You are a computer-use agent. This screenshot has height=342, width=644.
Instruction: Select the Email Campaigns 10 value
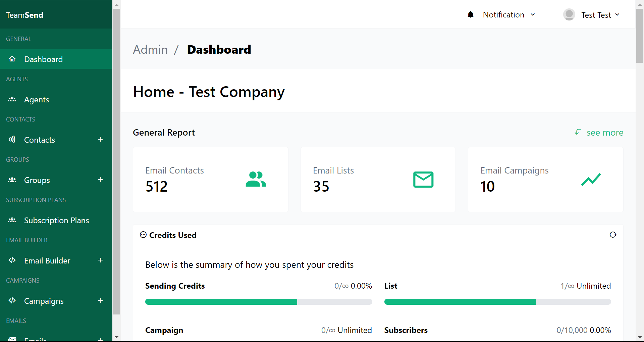pyautogui.click(x=488, y=187)
